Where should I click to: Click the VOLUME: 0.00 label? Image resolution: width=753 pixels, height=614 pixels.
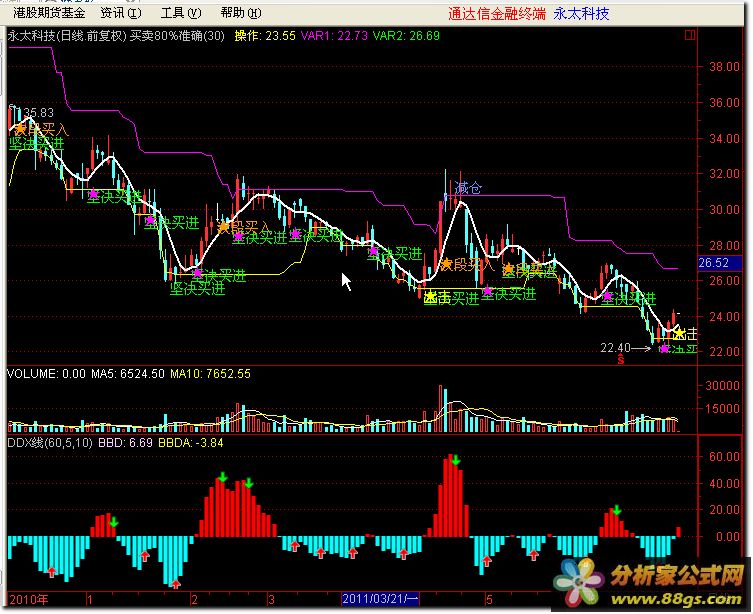(46, 374)
